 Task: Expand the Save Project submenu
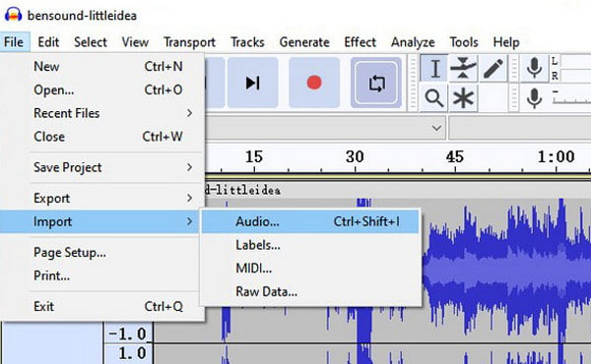tap(102, 167)
